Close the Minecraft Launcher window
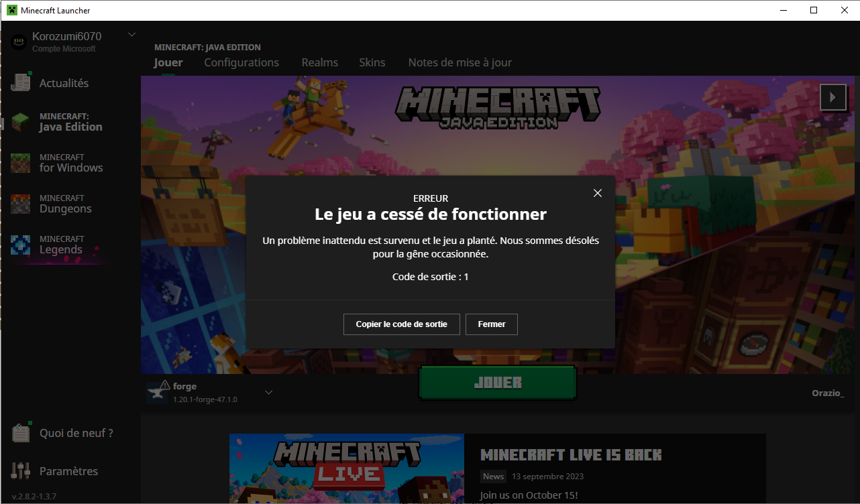Screen dimensions: 860x504 (845, 10)
